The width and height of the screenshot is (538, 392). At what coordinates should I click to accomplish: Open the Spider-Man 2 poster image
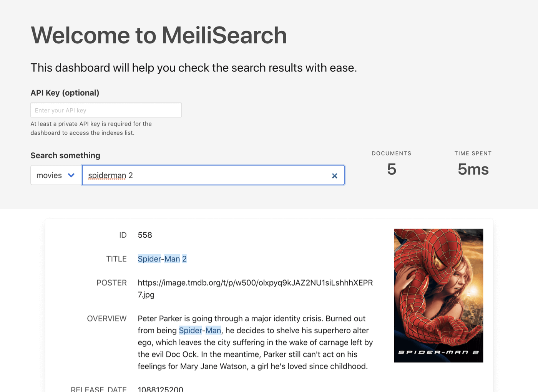pyautogui.click(x=438, y=295)
